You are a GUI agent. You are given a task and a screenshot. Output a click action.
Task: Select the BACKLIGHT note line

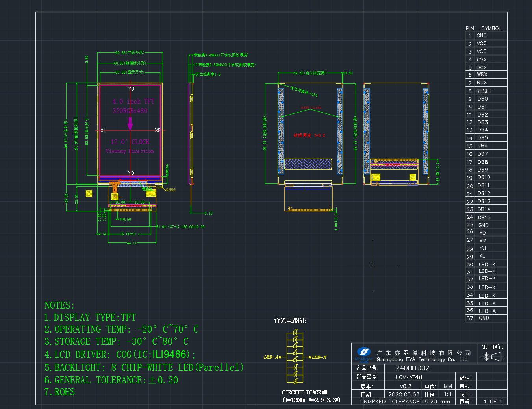144,367
